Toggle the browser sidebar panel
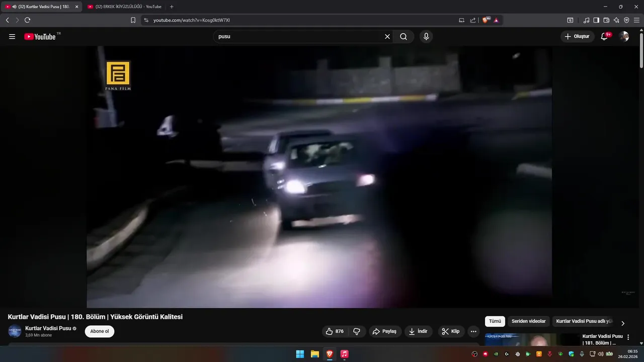The image size is (644, 362). point(596,20)
